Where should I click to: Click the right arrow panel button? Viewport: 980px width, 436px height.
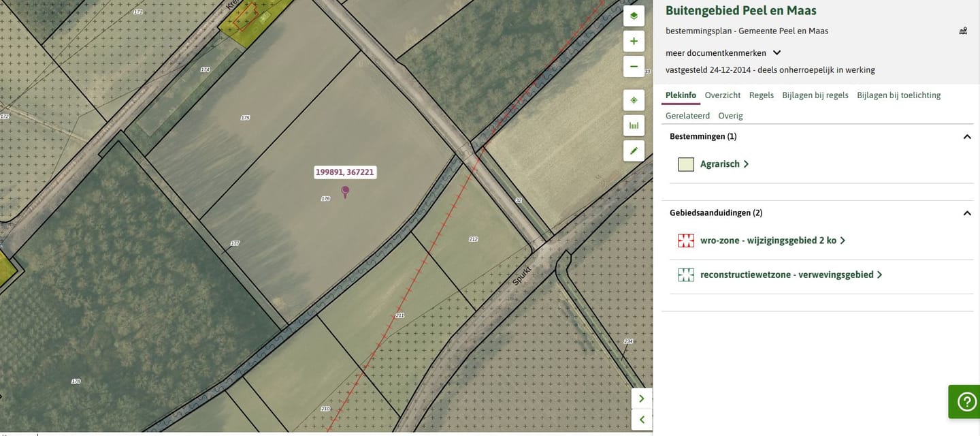[x=642, y=399]
